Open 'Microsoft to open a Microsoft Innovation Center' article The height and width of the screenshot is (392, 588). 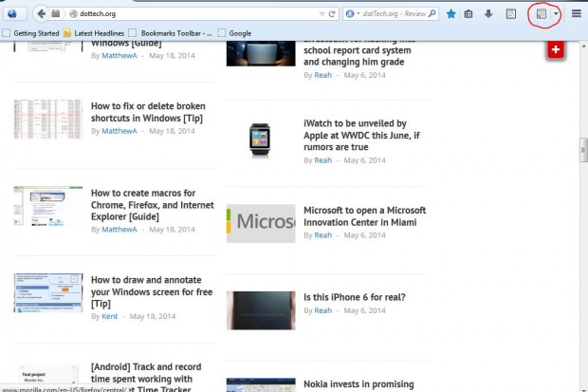[x=364, y=215]
